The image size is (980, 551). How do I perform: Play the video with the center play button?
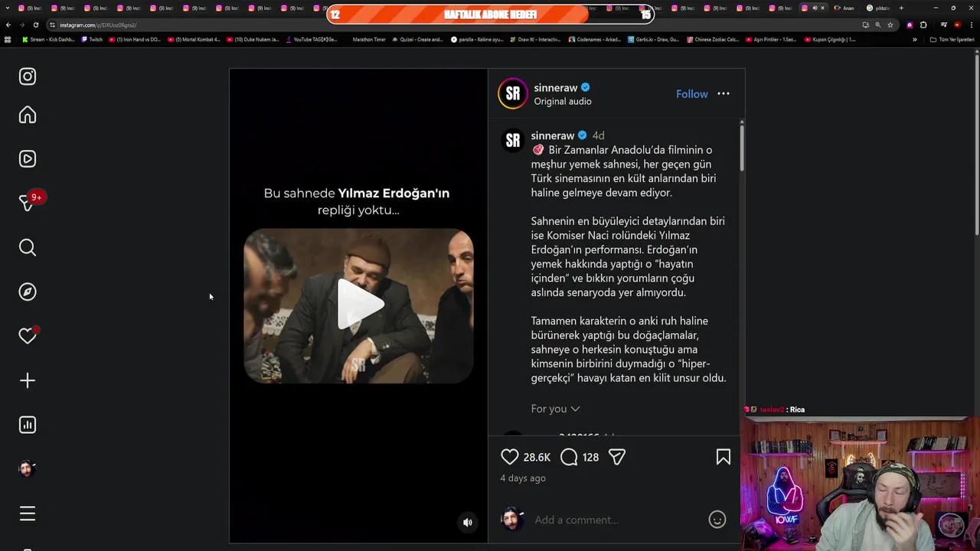359,305
